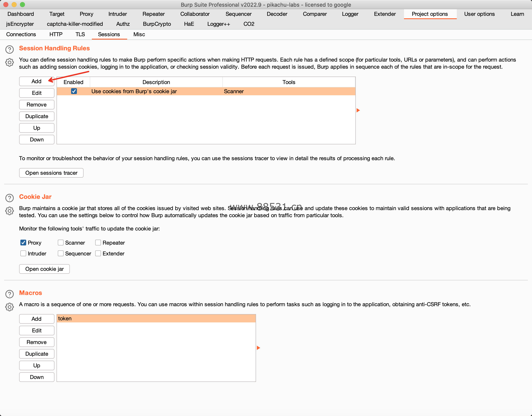The height and width of the screenshot is (416, 532).
Task: Click Open cookie jar button
Action: coord(44,269)
